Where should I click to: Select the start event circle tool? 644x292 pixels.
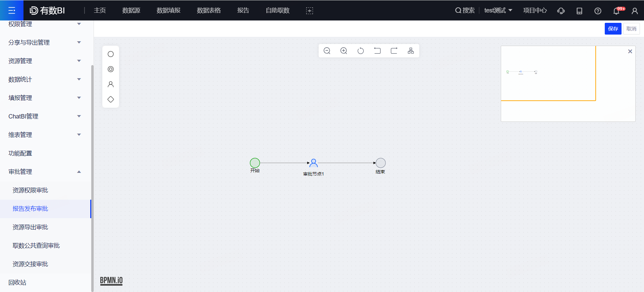click(111, 54)
